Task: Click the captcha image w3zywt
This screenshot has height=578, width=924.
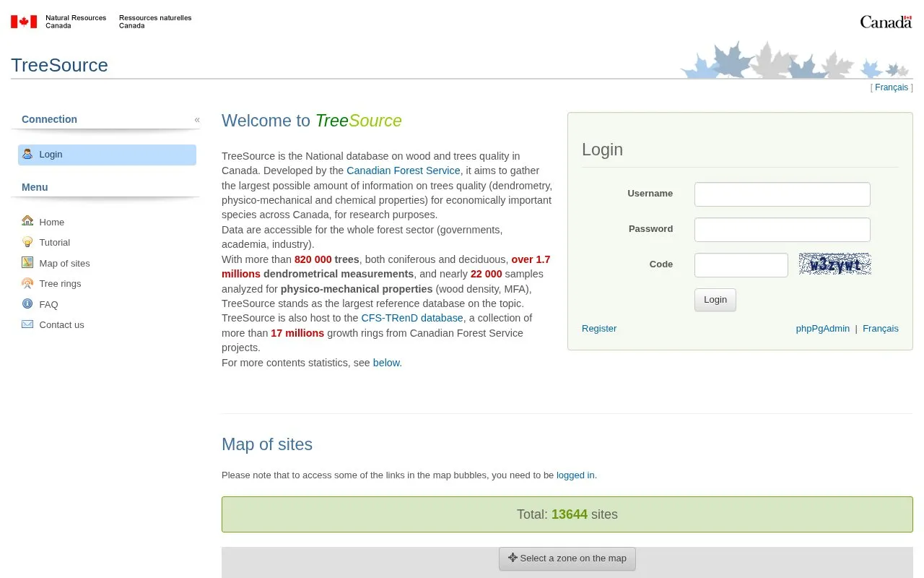Action: click(x=835, y=264)
